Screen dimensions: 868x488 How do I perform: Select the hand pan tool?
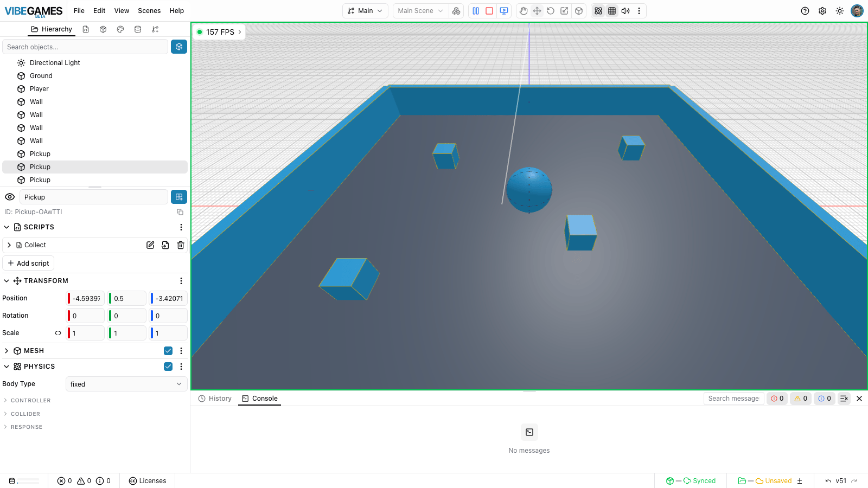pyautogui.click(x=524, y=11)
